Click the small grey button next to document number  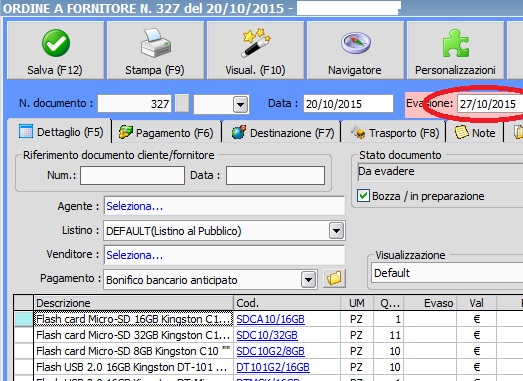pyautogui.click(x=182, y=103)
